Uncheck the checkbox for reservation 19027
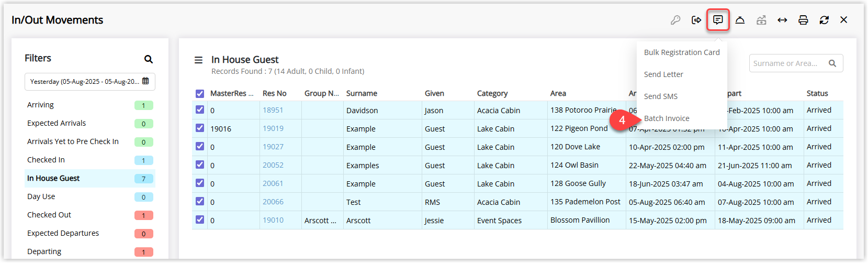Viewport: 868px width, 263px height. [x=200, y=147]
